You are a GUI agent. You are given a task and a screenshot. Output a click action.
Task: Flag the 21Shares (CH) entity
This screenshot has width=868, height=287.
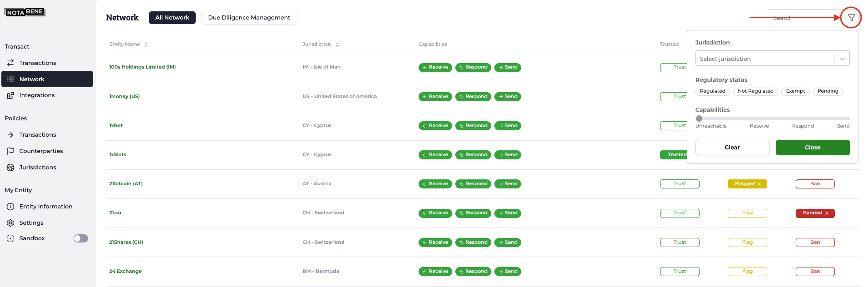click(747, 242)
